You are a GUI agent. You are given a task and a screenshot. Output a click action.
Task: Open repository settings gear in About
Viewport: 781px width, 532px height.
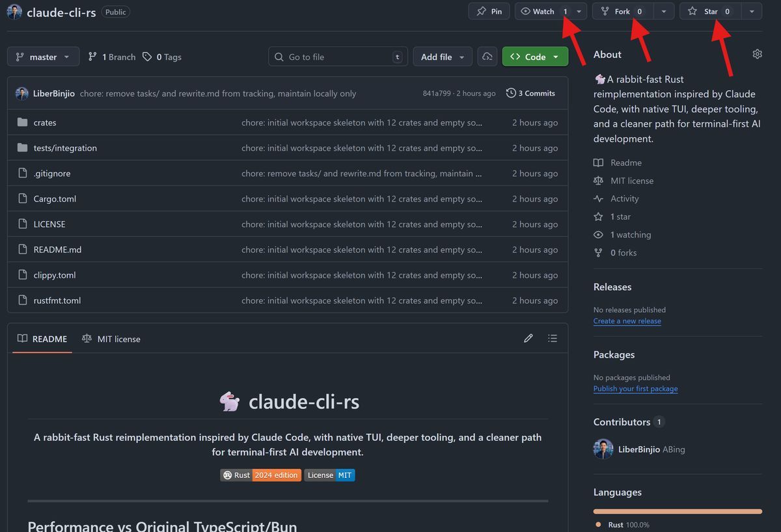point(757,55)
